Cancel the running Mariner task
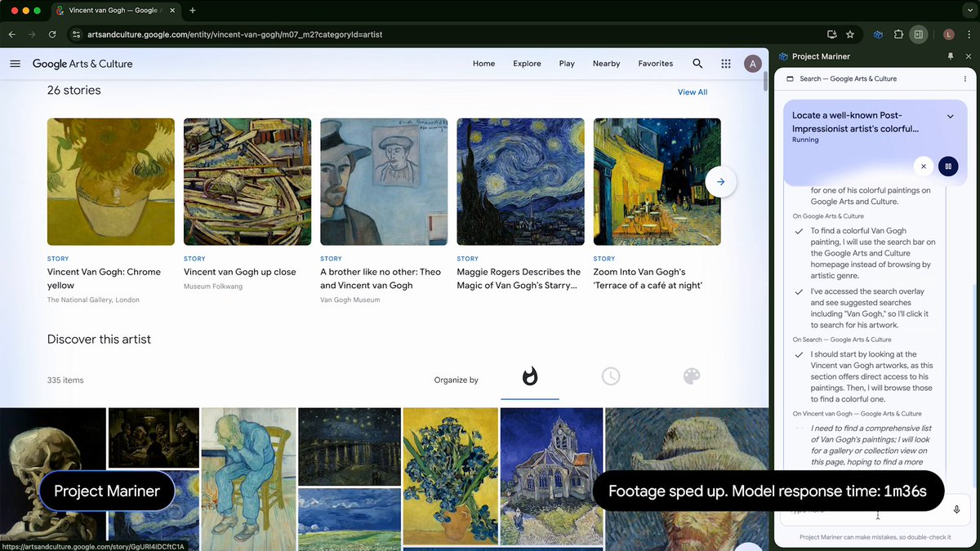 click(923, 167)
